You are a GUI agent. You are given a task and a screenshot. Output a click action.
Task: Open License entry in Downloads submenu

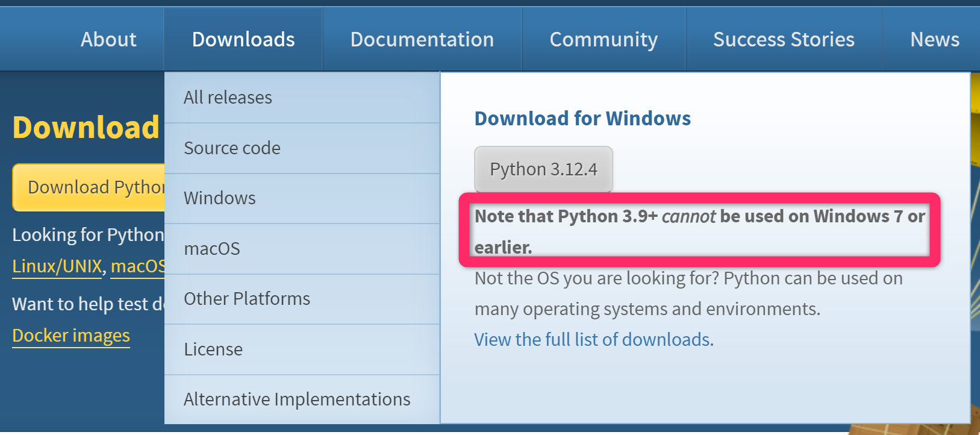coord(302,349)
